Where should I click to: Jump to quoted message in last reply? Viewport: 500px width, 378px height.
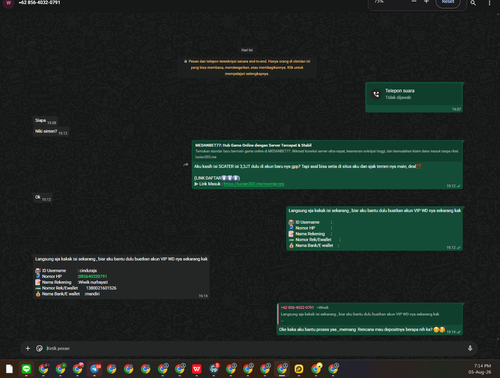[369, 314]
